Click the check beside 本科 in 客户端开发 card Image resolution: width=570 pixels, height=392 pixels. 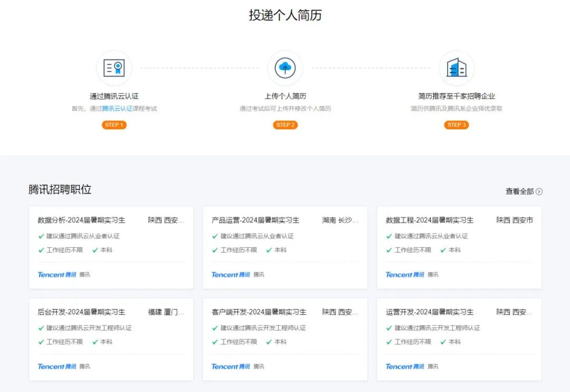click(269, 342)
